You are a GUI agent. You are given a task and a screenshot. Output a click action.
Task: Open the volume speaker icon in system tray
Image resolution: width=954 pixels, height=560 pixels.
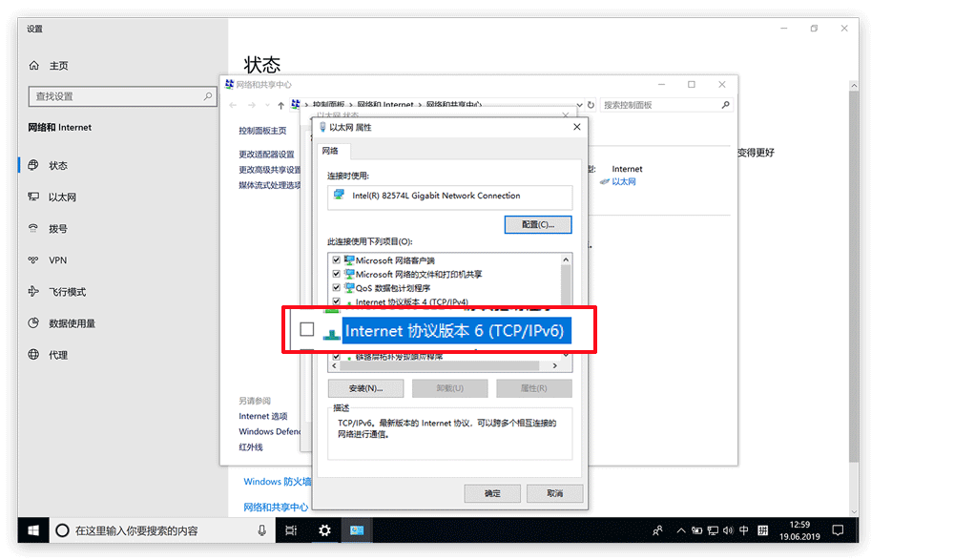[729, 529]
